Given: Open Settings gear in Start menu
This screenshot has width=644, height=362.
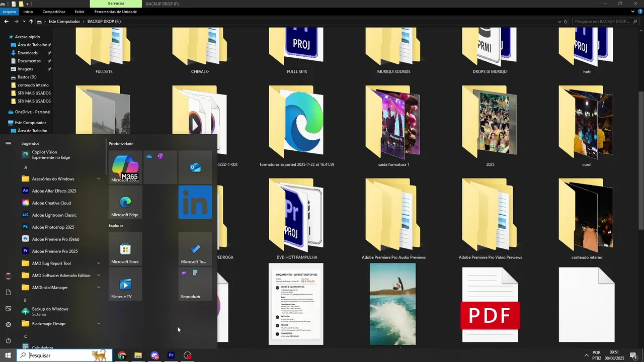Looking at the screenshot, I should (8, 324).
